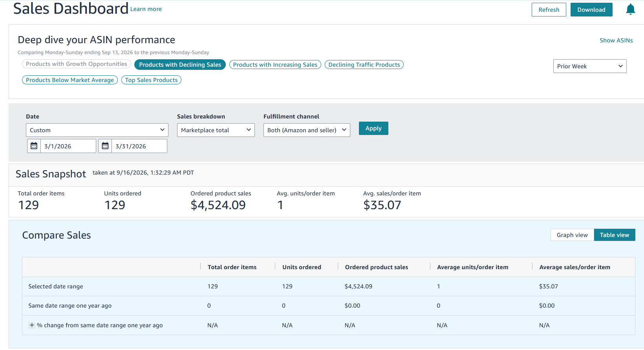The width and height of the screenshot is (644, 350).
Task: Click the Sales Dashboard title
Action: (71, 9)
